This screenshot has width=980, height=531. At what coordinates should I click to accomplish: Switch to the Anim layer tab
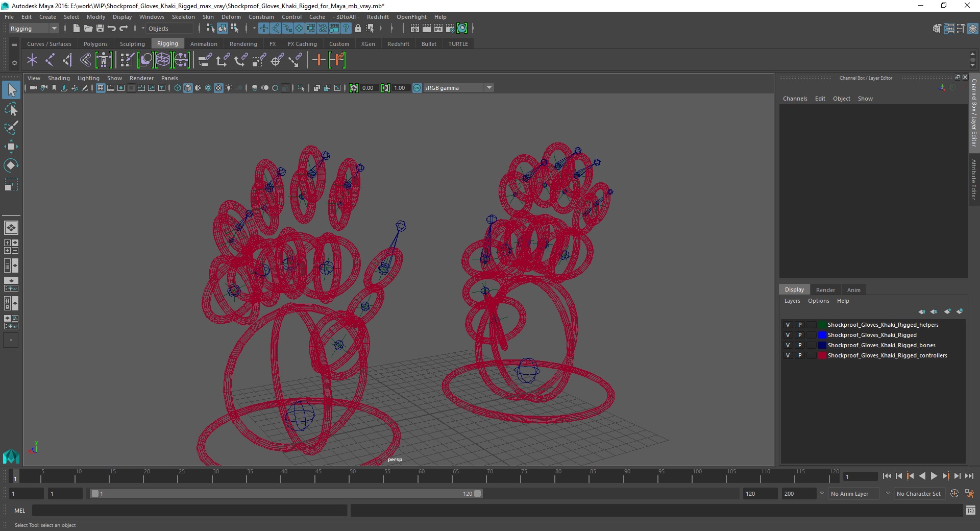[853, 290]
